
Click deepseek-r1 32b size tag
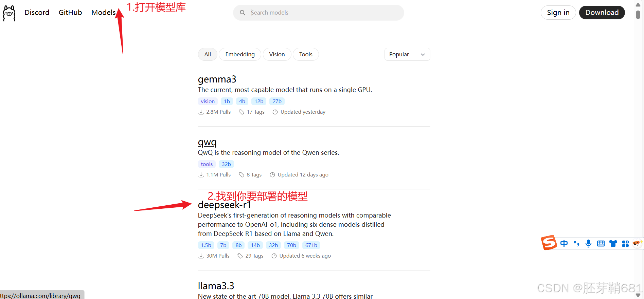pyautogui.click(x=273, y=245)
